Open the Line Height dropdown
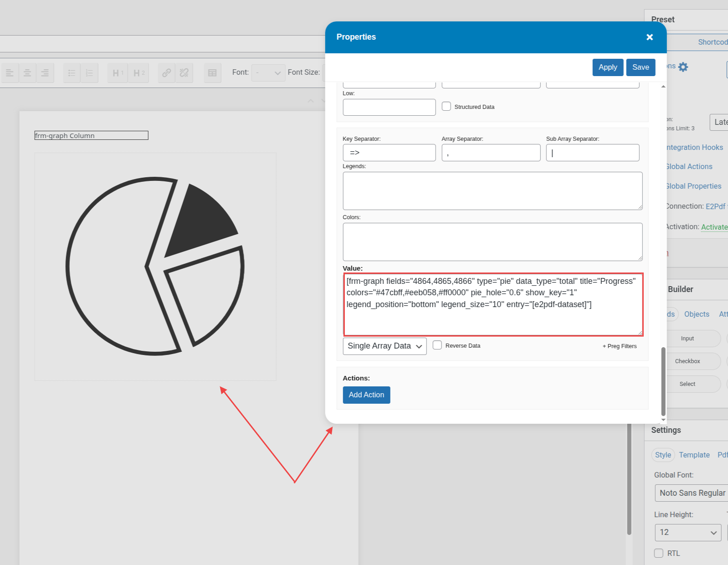This screenshot has height=565, width=728. (688, 533)
